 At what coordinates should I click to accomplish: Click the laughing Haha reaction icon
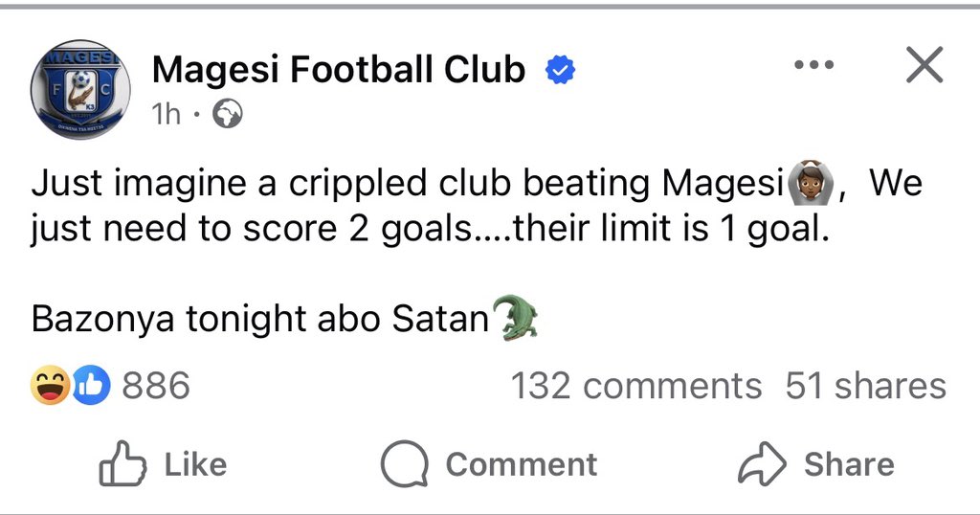50,385
